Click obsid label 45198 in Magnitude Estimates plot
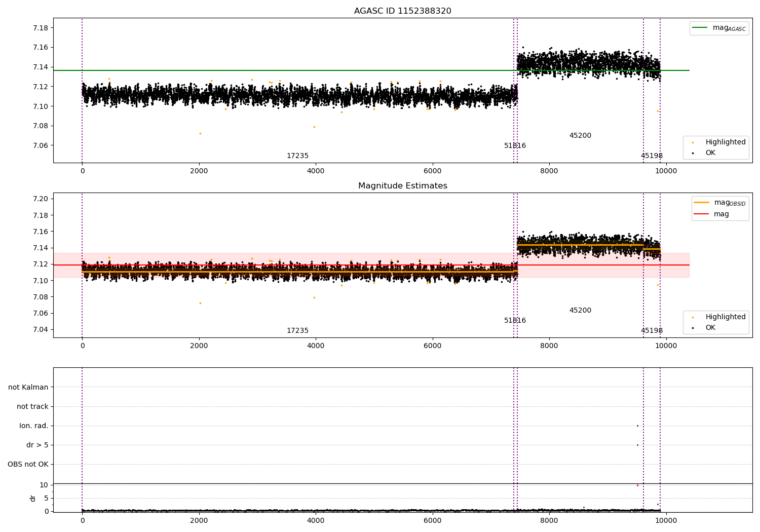 [x=652, y=331]
